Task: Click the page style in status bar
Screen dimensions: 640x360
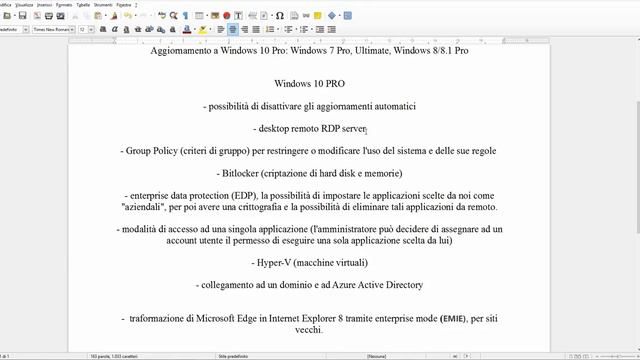Action: tap(233, 356)
